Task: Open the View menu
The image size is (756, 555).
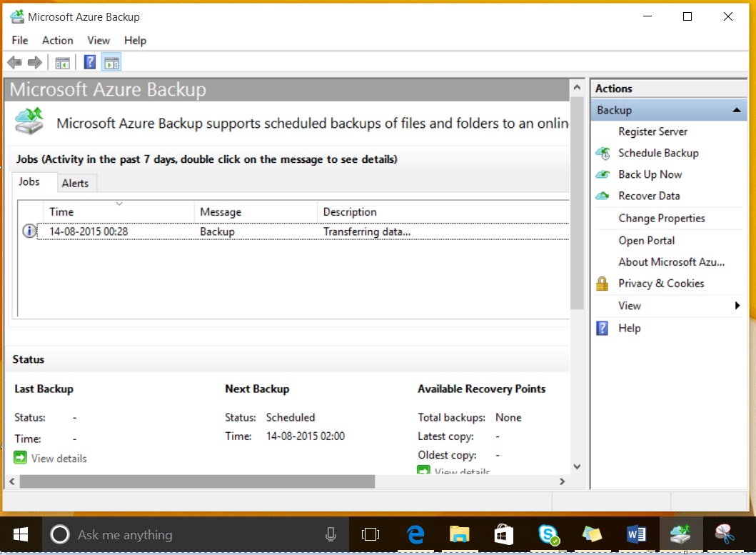Action: tap(99, 41)
